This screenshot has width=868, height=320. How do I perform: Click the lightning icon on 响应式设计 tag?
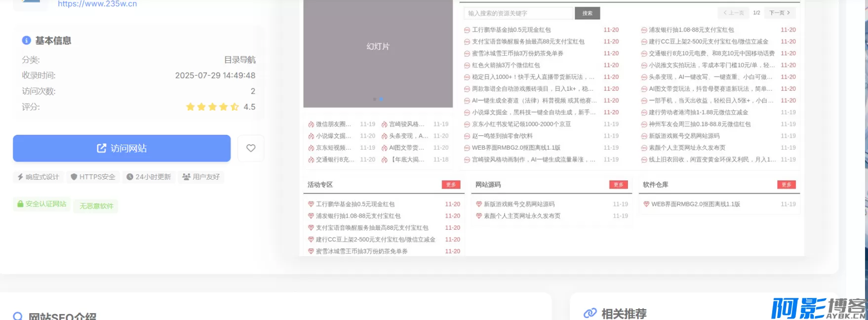20,177
